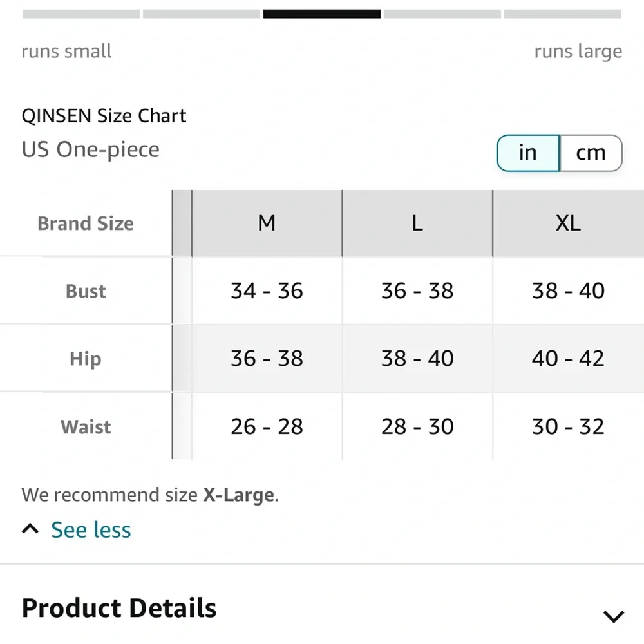This screenshot has width=644, height=644.
Task: Click the L hip cell 38 - 40
Action: (x=417, y=359)
